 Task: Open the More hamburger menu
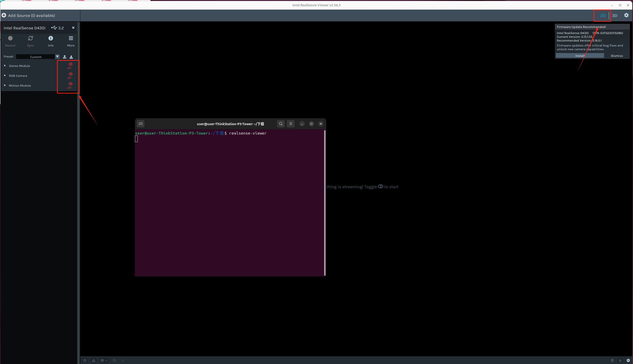coord(71,38)
